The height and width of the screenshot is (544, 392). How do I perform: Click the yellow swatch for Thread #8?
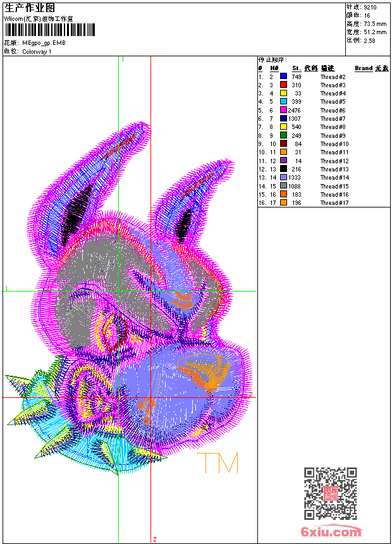tap(283, 127)
